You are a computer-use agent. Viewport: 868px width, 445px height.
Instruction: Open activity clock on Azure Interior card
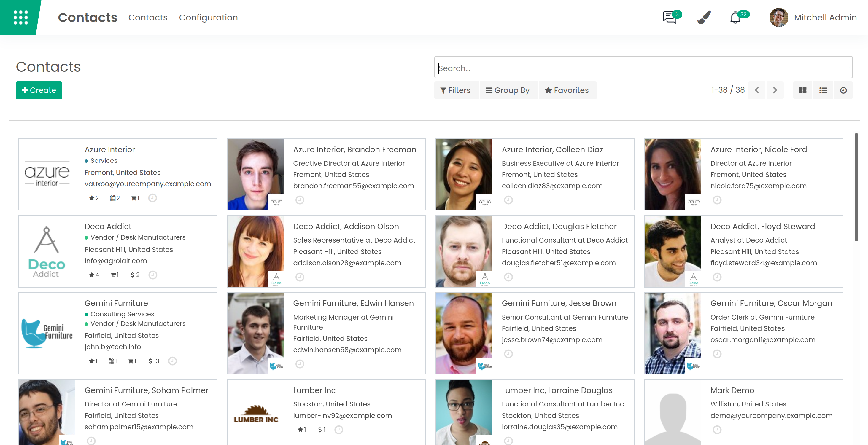coord(153,198)
